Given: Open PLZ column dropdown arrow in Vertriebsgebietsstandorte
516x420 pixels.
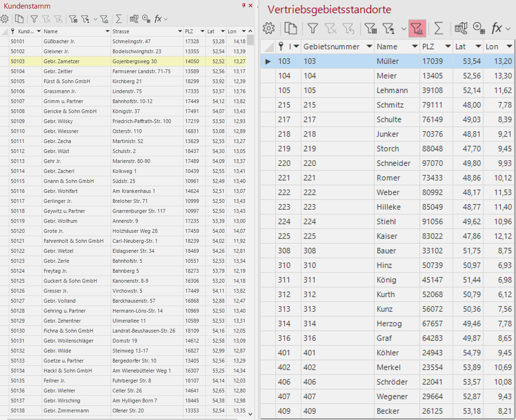Looking at the screenshot, I should tap(448, 46).
